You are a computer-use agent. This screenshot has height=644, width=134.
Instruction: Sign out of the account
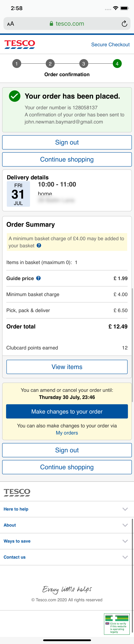pos(67,142)
